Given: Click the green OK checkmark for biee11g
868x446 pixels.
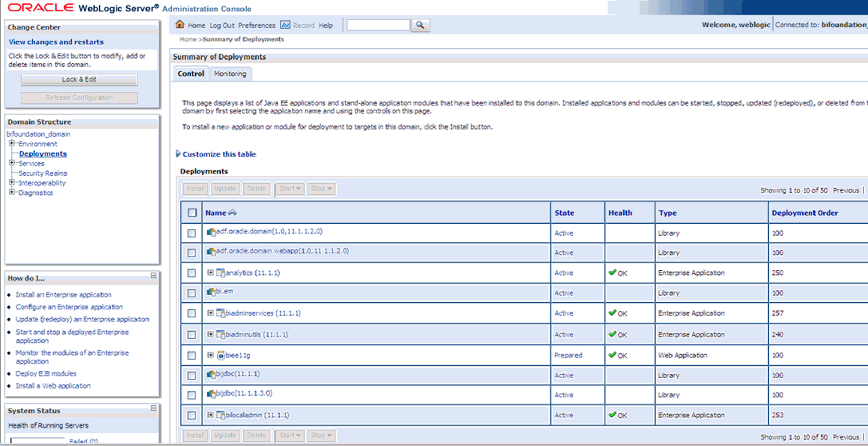Looking at the screenshot, I should tap(612, 355).
